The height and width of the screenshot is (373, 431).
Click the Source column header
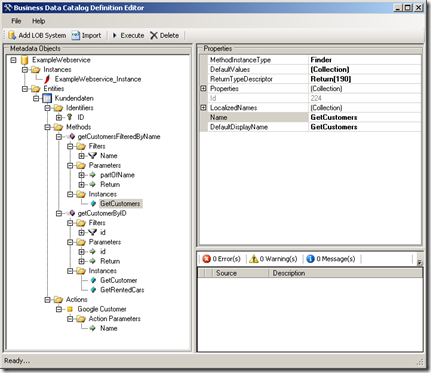tap(241, 273)
